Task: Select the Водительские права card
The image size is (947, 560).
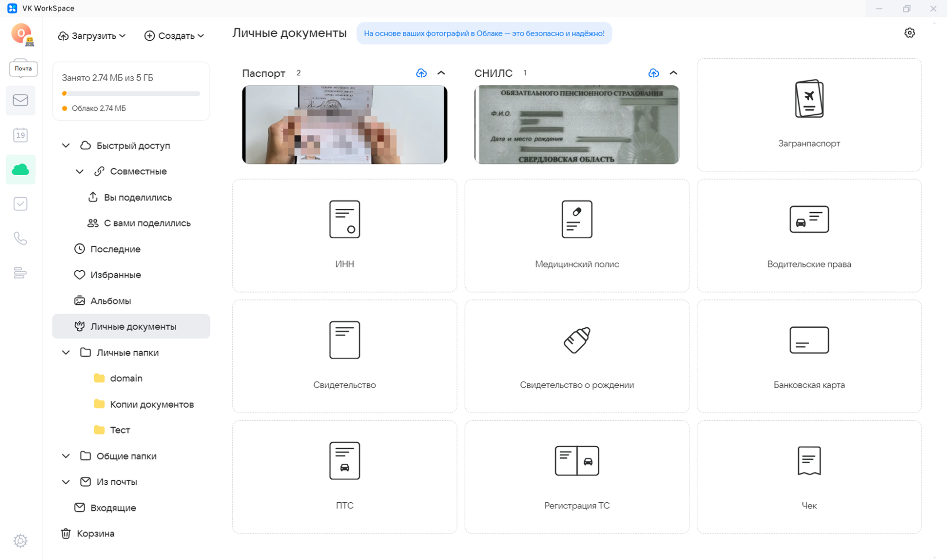Action: click(x=809, y=235)
